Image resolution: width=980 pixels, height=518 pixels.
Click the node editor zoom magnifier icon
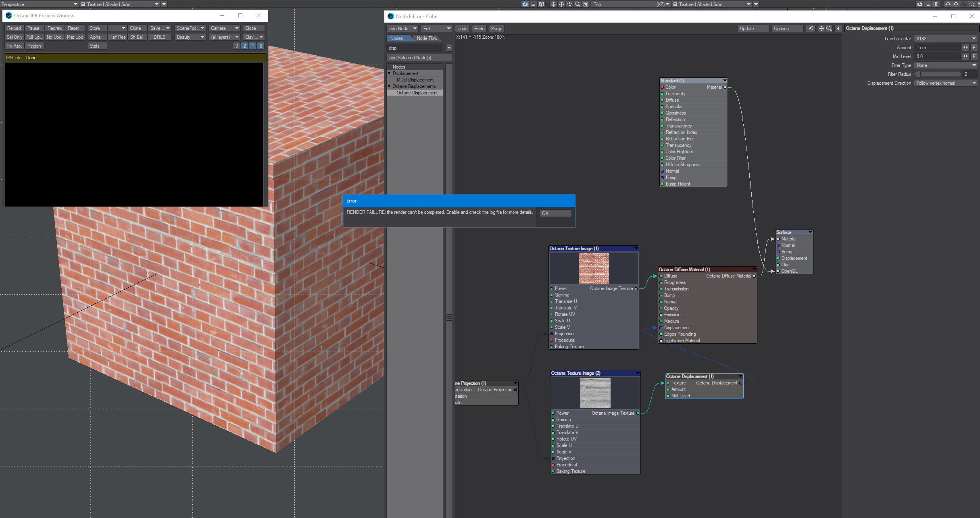coord(829,29)
